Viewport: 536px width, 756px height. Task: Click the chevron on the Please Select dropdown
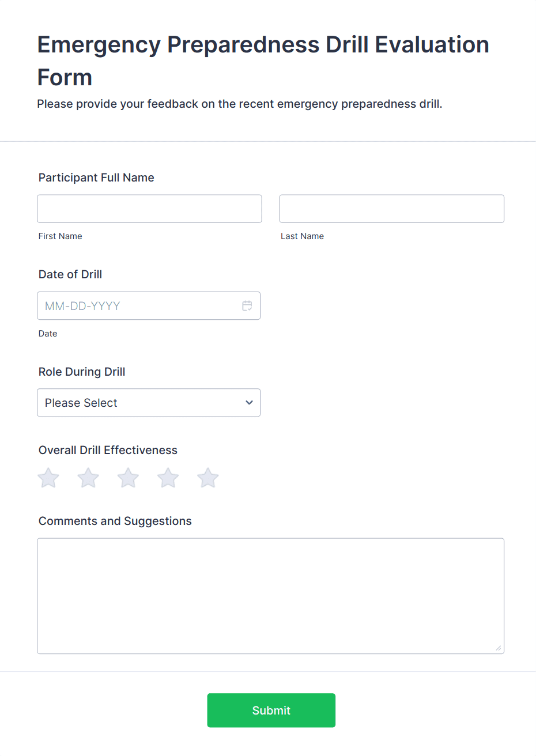click(x=249, y=402)
